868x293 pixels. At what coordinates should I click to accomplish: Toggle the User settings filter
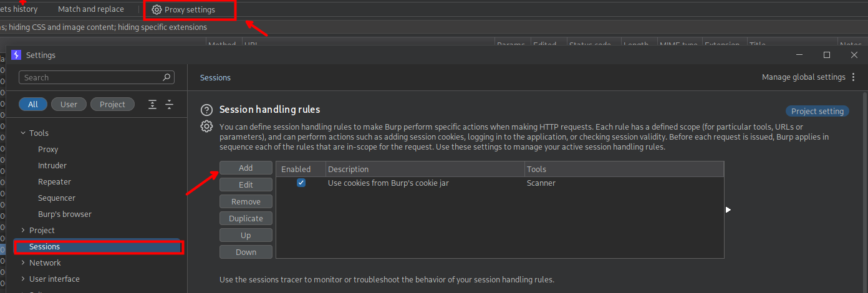point(69,105)
